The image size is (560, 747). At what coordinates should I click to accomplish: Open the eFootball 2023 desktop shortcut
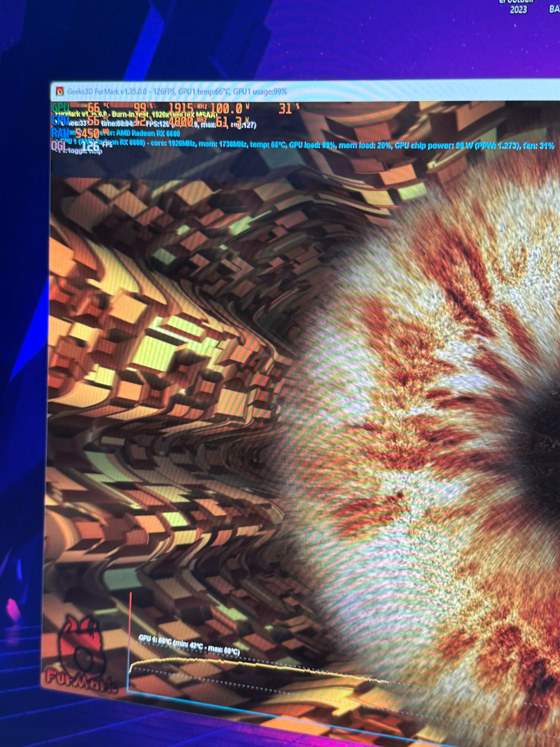[518, 6]
